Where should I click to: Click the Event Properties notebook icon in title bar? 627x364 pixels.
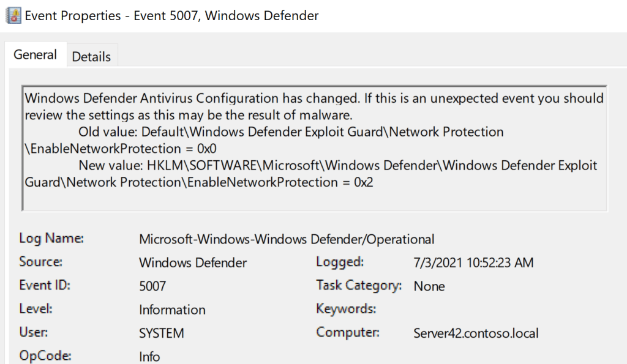click(x=12, y=16)
